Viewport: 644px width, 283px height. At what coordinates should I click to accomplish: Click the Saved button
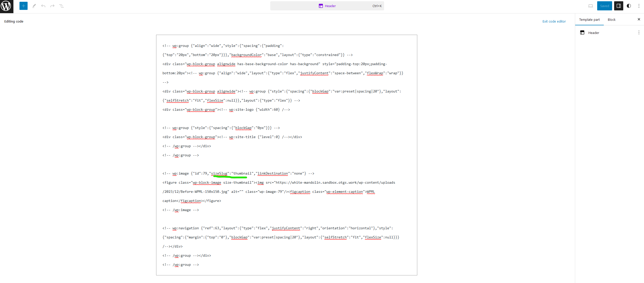pyautogui.click(x=604, y=6)
